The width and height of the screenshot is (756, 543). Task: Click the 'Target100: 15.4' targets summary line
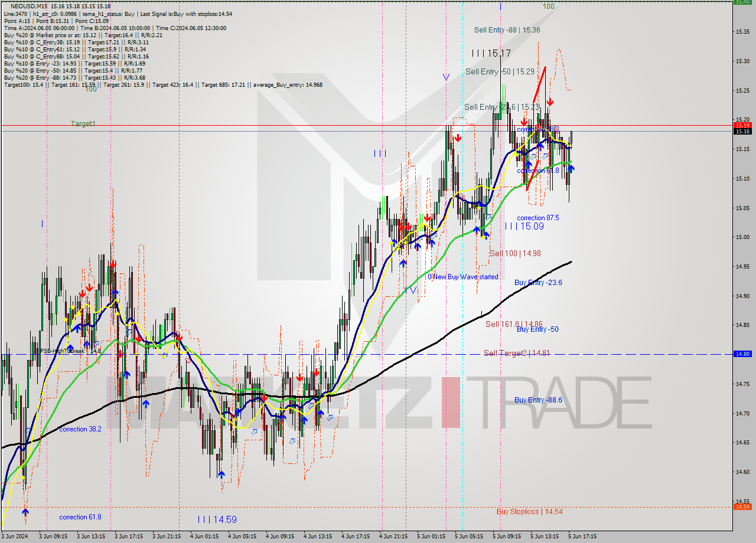(163, 84)
